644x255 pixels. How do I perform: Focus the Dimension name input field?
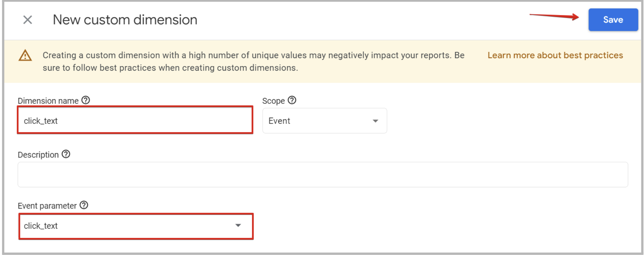coord(135,120)
